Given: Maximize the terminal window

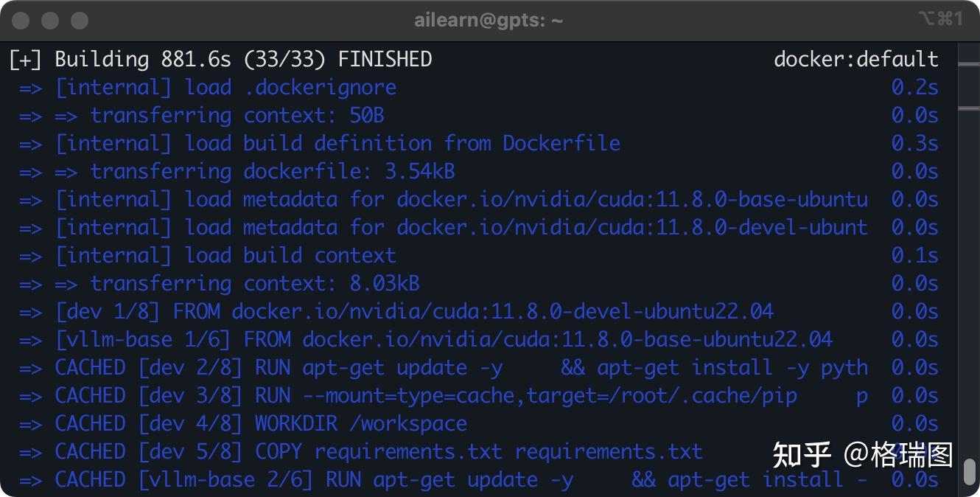Looking at the screenshot, I should click(80, 20).
